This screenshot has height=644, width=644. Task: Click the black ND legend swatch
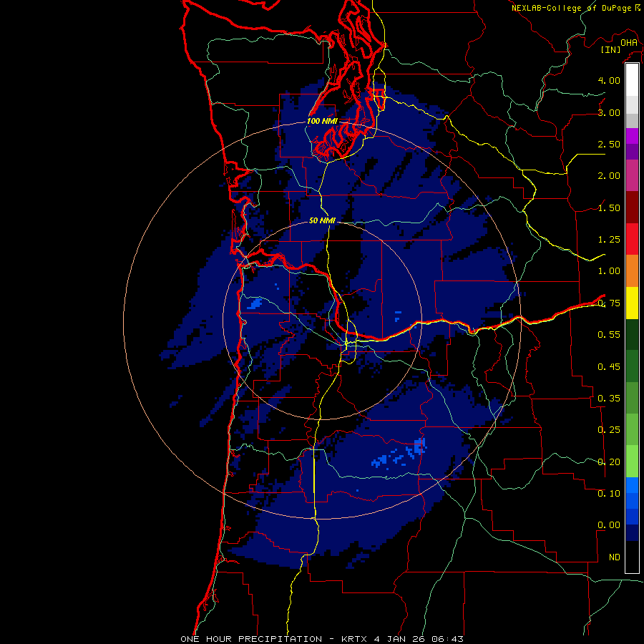(632, 557)
